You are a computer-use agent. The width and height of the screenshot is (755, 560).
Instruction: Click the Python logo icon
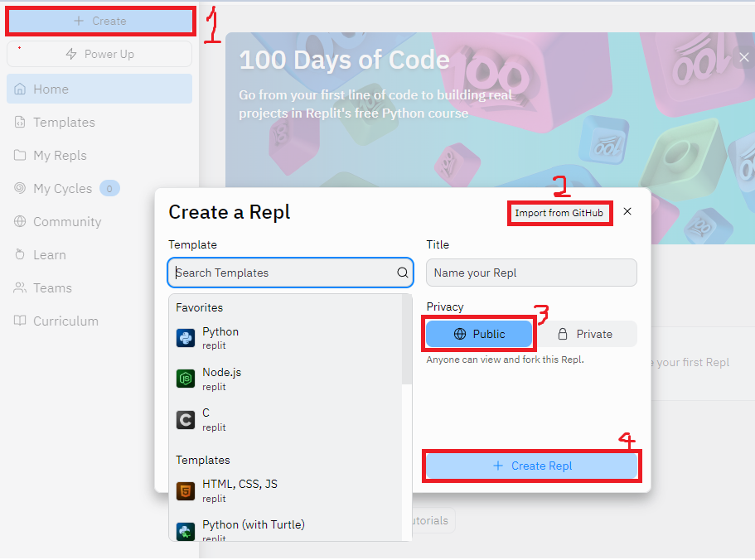[x=186, y=338]
